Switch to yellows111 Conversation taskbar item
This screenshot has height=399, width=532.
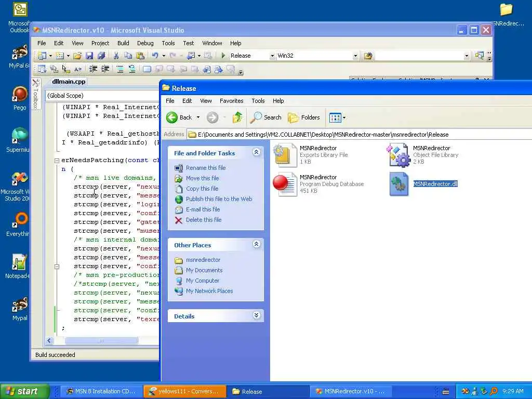(x=185, y=391)
